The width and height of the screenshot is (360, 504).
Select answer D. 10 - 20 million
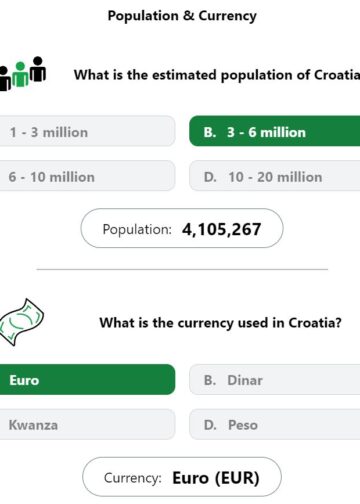(275, 176)
